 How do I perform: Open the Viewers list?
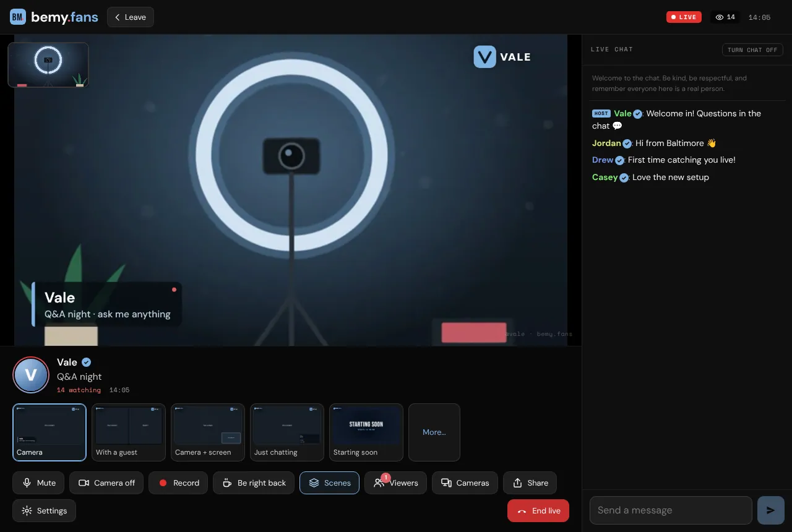[395, 483]
